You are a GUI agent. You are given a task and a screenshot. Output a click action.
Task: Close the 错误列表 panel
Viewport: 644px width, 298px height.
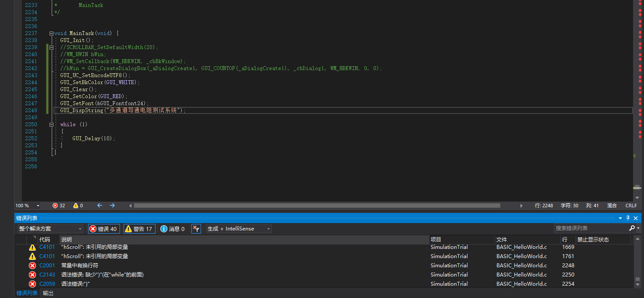pyautogui.click(x=636, y=218)
